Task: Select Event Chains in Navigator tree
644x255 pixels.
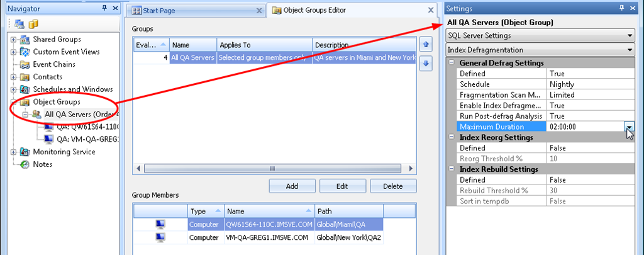Action: point(54,65)
